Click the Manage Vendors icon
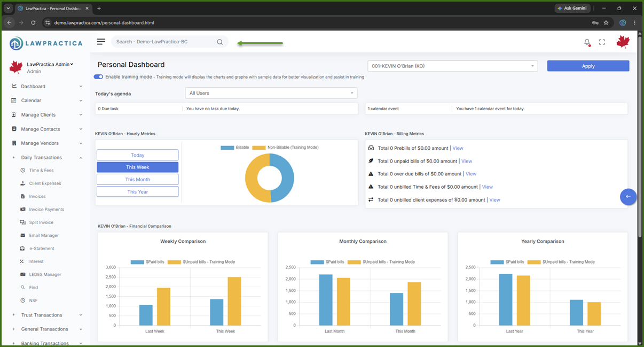This screenshot has height=347, width=644. 14,143
